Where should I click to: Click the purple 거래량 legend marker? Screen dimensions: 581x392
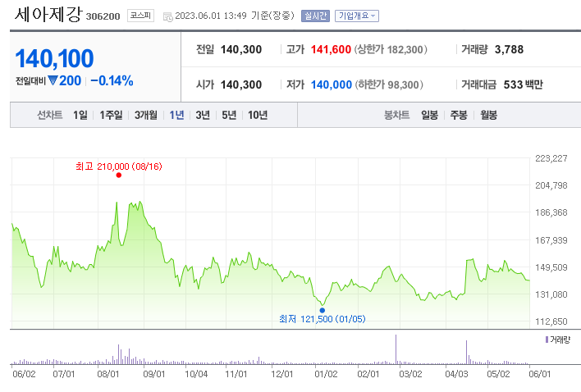click(547, 340)
